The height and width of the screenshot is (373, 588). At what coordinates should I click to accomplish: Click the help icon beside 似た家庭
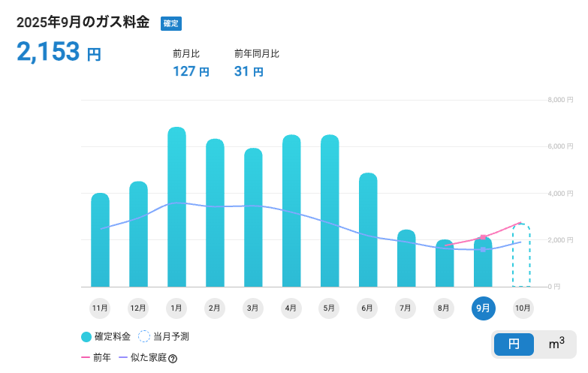173,359
